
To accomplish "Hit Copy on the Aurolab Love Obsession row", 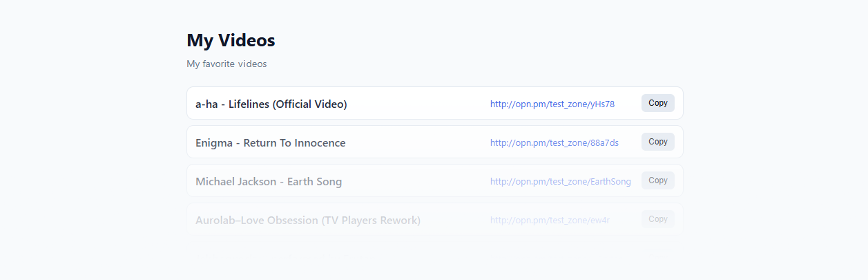I will (657, 219).
